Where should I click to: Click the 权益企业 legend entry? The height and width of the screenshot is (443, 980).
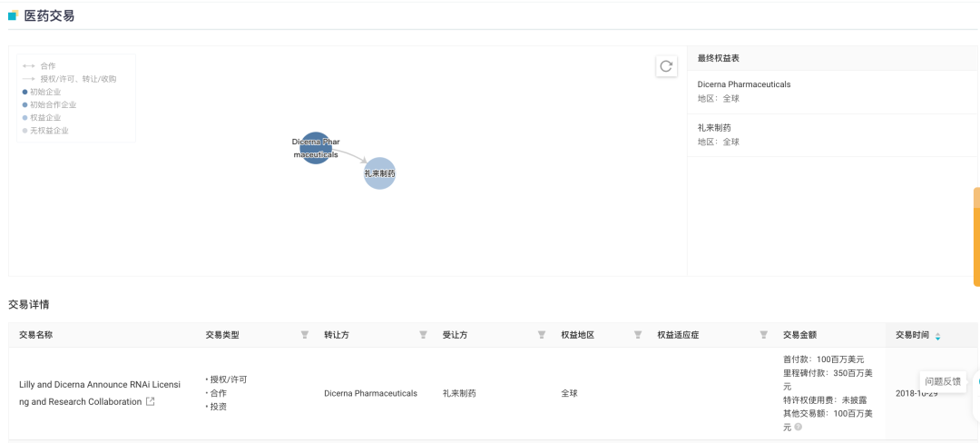coord(42,117)
